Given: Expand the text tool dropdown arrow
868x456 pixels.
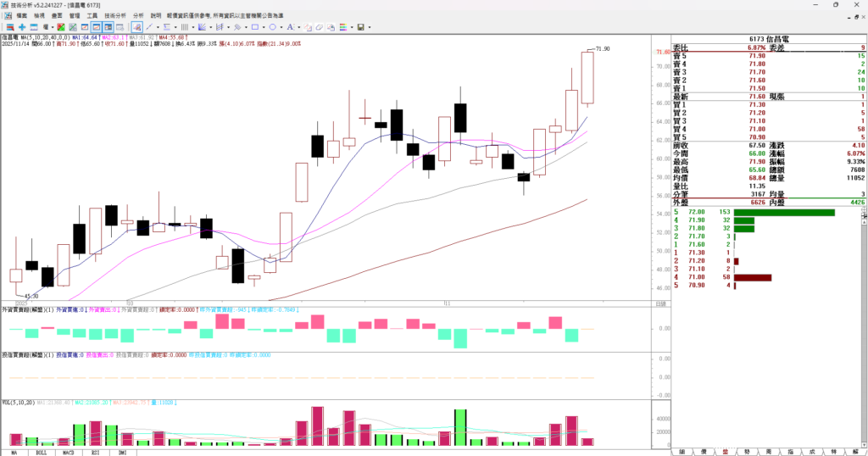Looking at the screenshot, I should coord(301,27).
